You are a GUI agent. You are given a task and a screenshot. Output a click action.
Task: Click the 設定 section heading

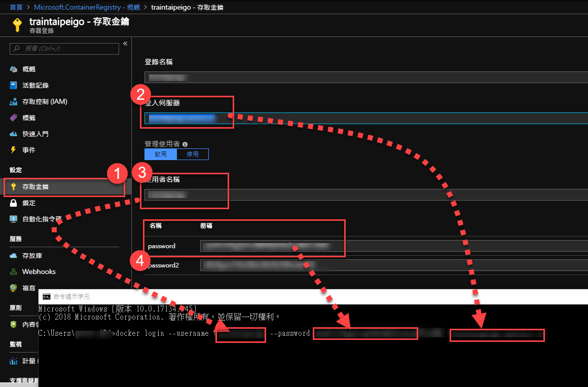tap(16, 170)
